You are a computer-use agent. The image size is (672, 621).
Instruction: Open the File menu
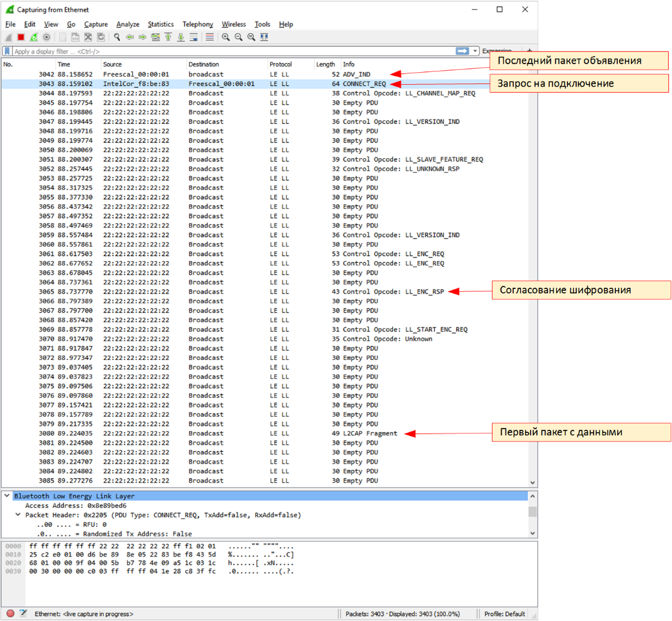[x=11, y=24]
